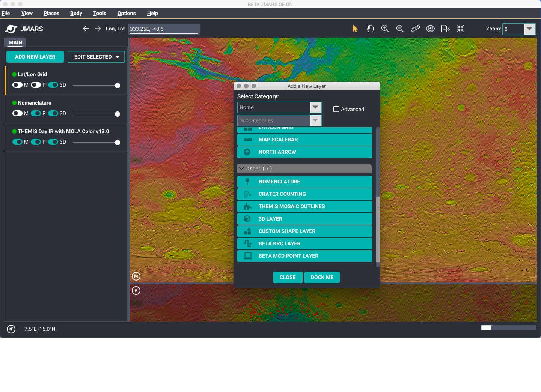The image size is (541, 392).
Task: Click the compass icon in status bar
Action: coord(11,329)
